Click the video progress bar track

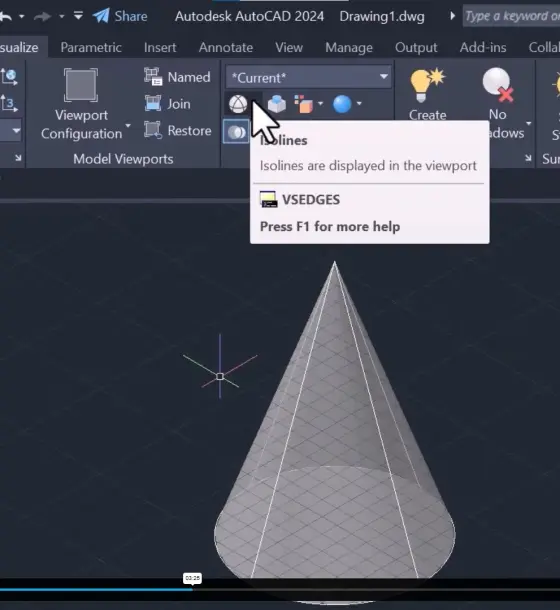click(x=280, y=589)
